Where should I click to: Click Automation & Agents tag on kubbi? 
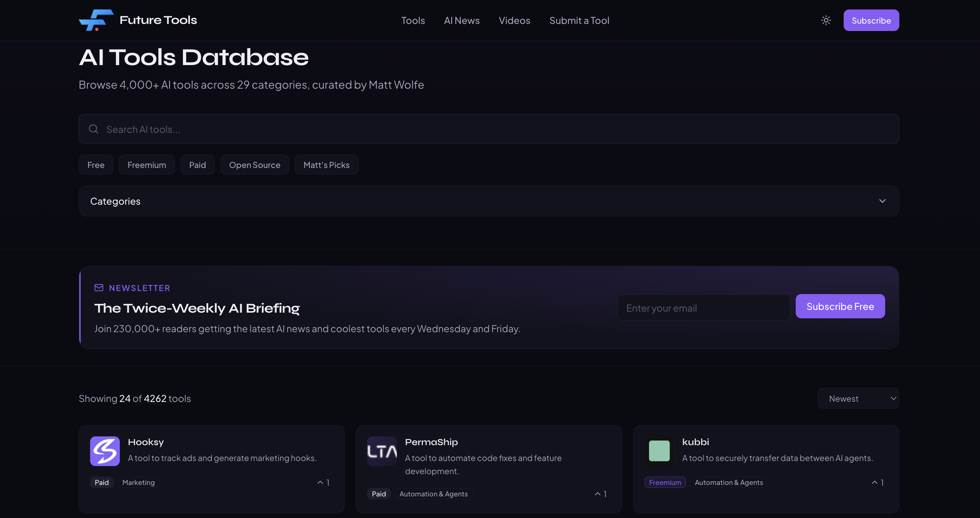tap(729, 482)
